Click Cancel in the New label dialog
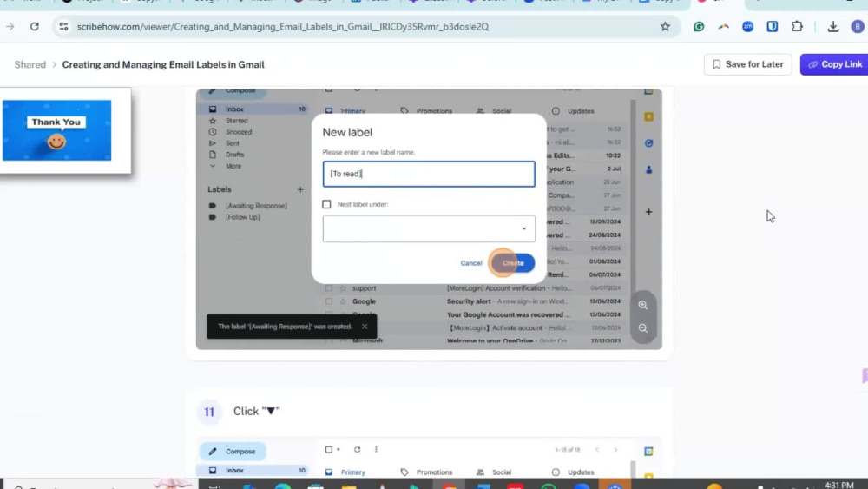Image resolution: width=868 pixels, height=489 pixels. click(x=471, y=263)
